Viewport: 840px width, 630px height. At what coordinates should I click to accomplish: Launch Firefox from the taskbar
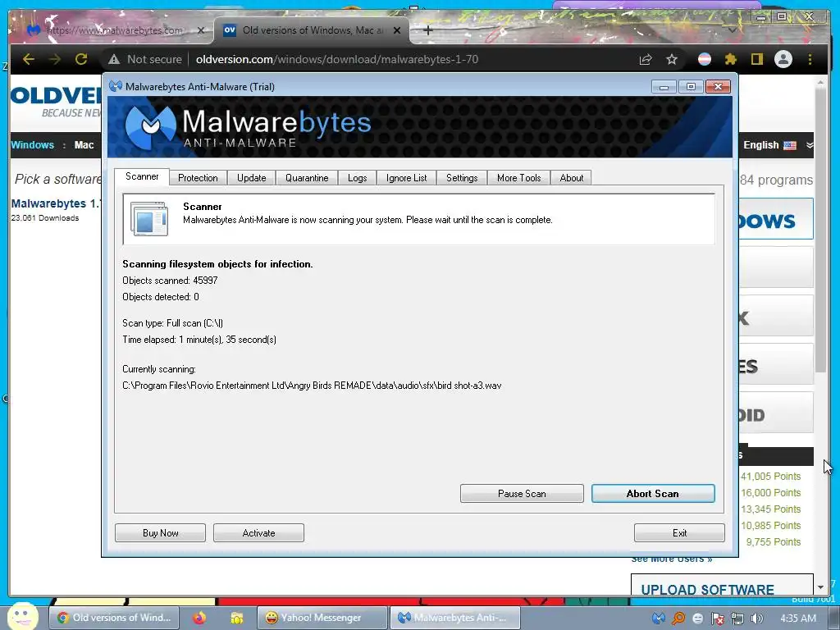click(x=199, y=618)
